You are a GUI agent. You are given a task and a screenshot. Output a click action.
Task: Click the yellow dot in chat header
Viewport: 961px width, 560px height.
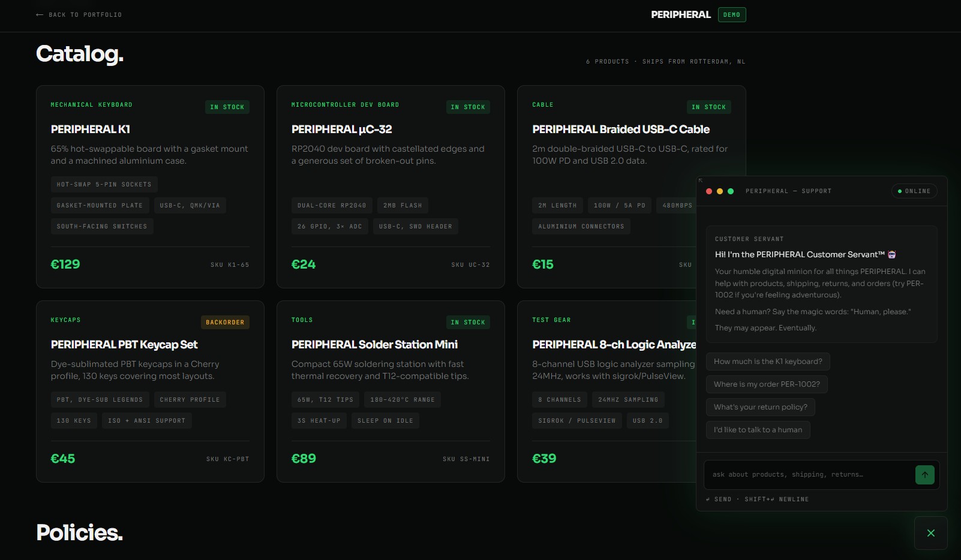(720, 191)
